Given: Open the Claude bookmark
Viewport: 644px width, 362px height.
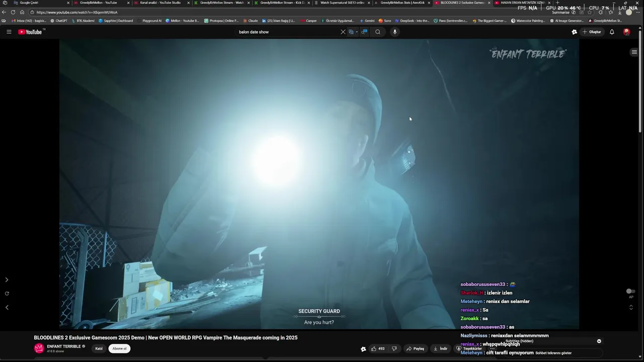Looking at the screenshot, I should coord(251,21).
